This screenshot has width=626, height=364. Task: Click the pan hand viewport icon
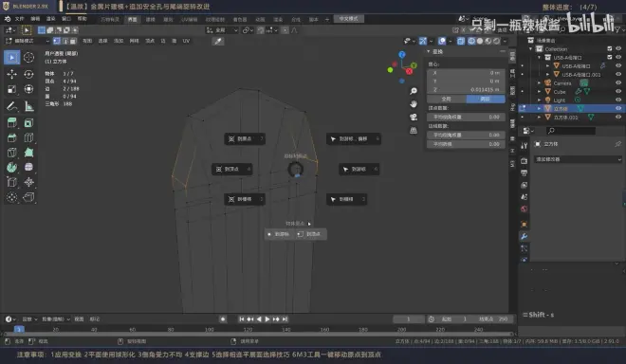point(414,103)
